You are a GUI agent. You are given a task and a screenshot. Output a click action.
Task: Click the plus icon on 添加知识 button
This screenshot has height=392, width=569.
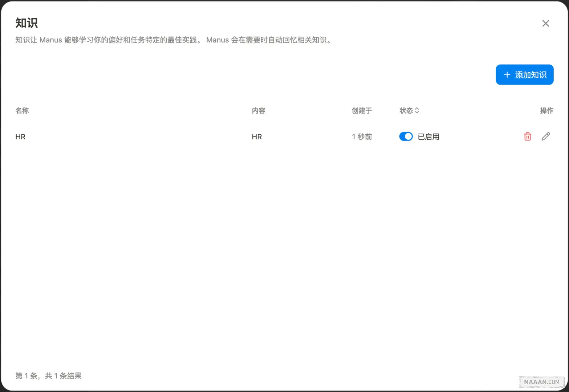507,75
